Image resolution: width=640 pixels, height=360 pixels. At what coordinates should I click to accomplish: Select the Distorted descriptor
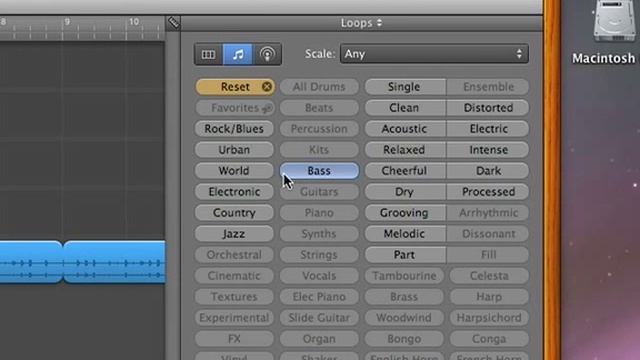[488, 108]
